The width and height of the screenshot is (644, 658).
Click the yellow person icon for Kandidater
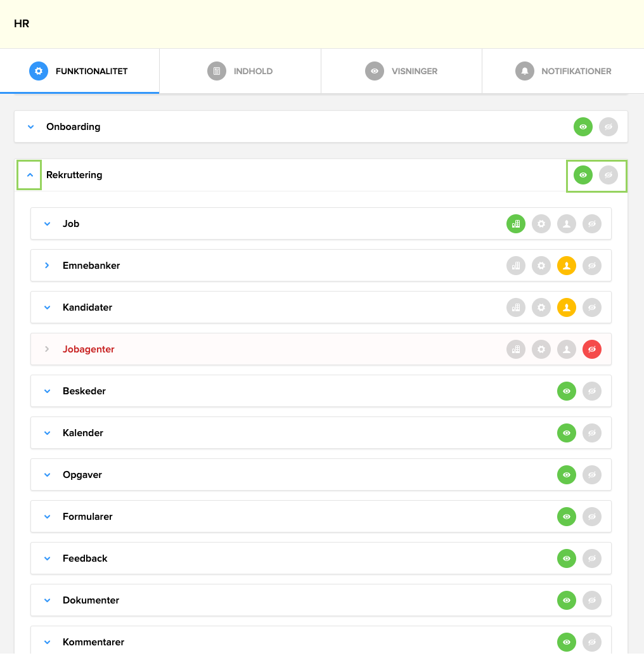pyautogui.click(x=567, y=307)
